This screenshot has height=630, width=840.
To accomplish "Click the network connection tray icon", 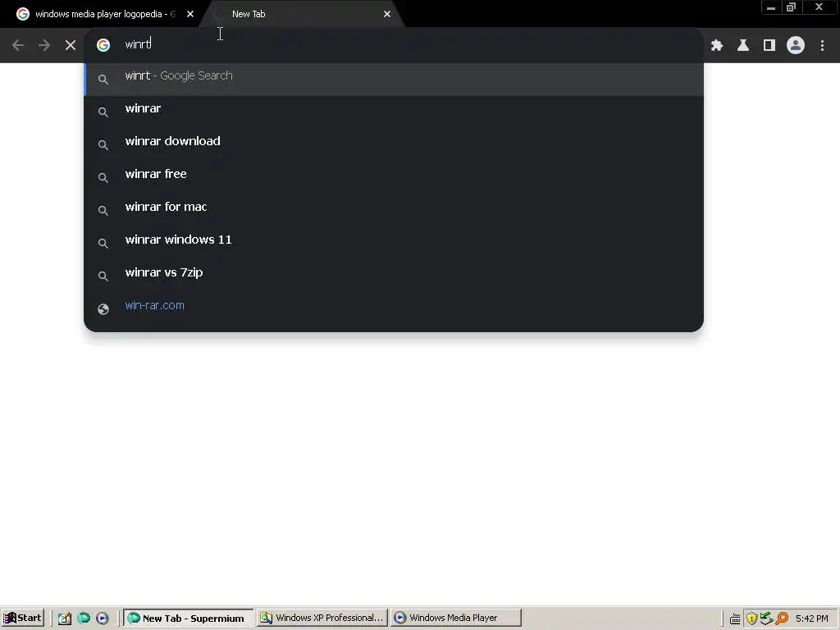I will pos(766,619).
